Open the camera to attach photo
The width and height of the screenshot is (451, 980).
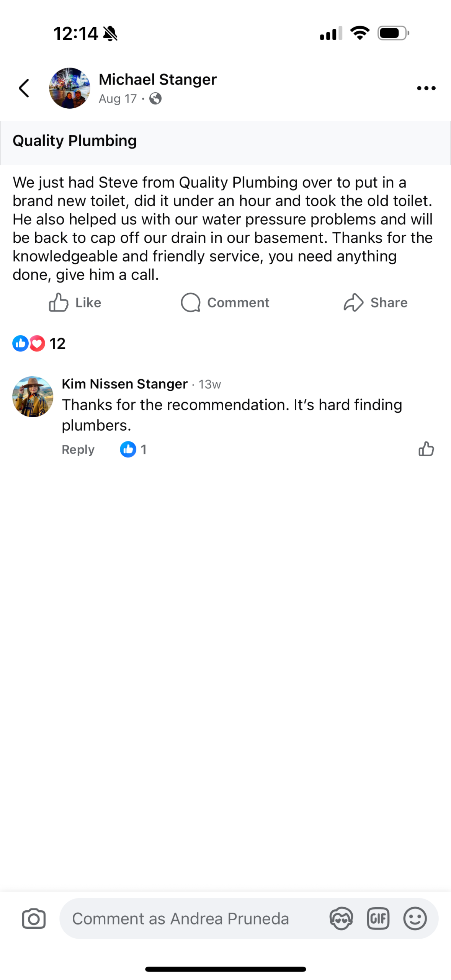(34, 918)
